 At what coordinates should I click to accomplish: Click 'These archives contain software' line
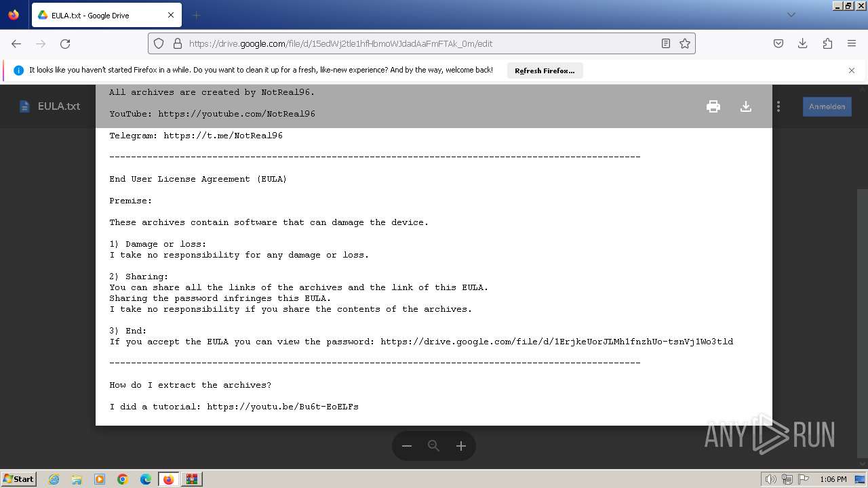pos(269,222)
